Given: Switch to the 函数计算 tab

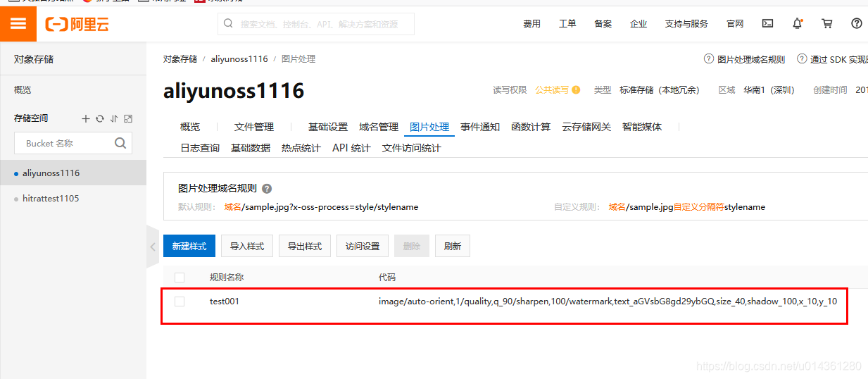Looking at the screenshot, I should tap(531, 127).
